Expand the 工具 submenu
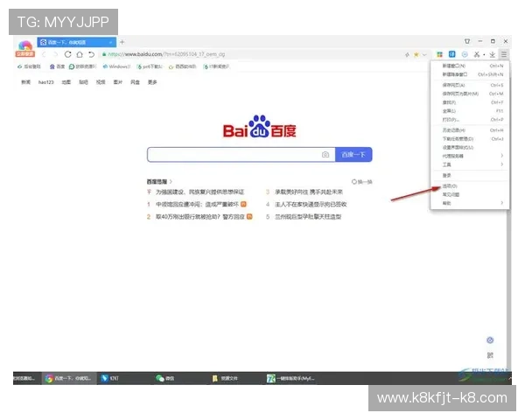This screenshot has width=525, height=420. [471, 164]
